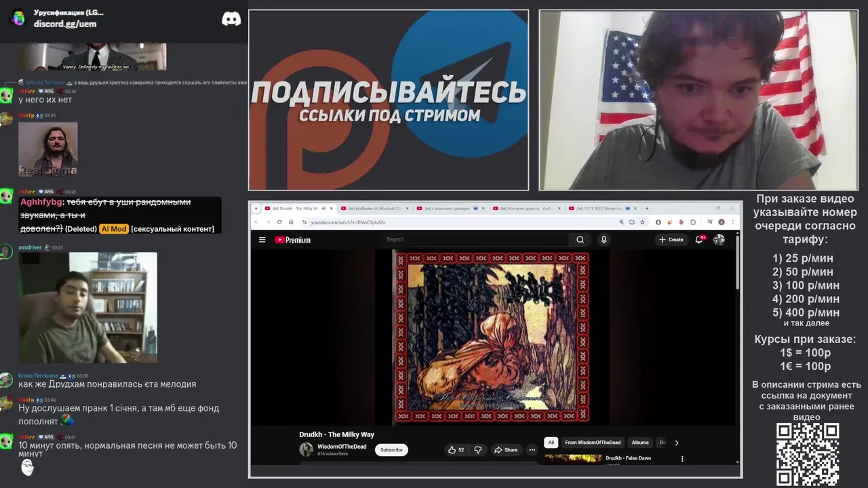Switch to the 15 11 2025 Stream tab

tap(604, 208)
